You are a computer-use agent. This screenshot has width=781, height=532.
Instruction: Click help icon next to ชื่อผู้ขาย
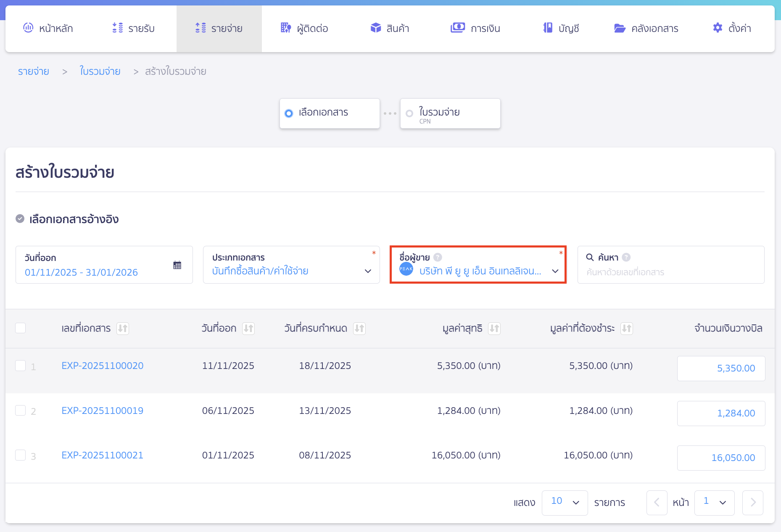coord(438,257)
